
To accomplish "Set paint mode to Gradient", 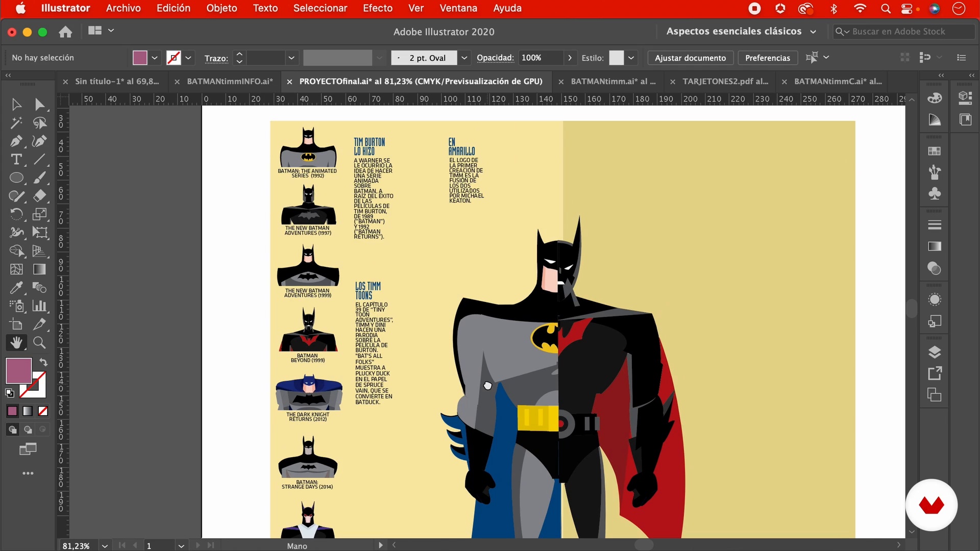I will 28,411.
